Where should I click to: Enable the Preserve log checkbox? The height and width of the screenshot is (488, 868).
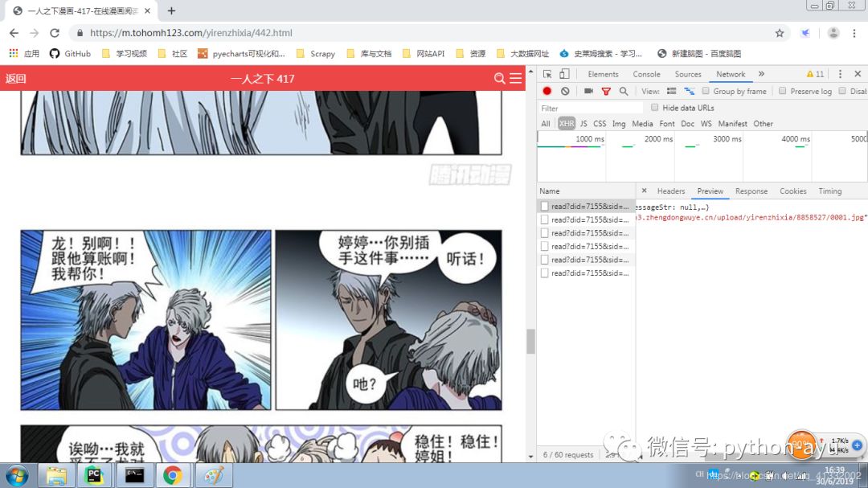coord(782,91)
